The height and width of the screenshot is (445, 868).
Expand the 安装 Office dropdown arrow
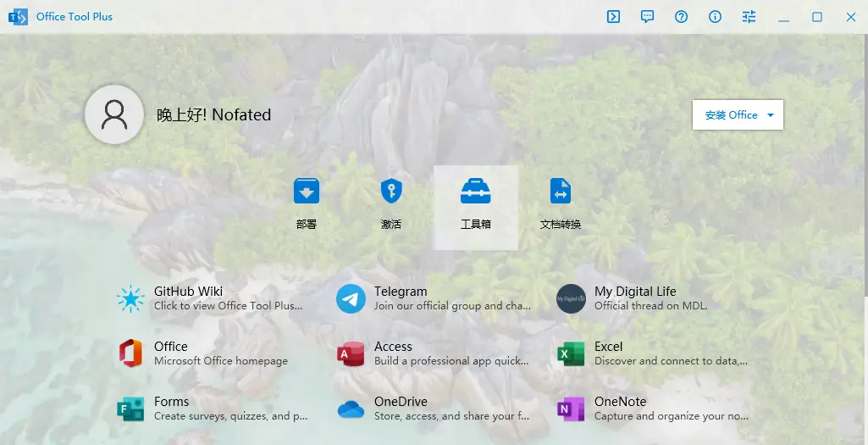pyautogui.click(x=770, y=115)
